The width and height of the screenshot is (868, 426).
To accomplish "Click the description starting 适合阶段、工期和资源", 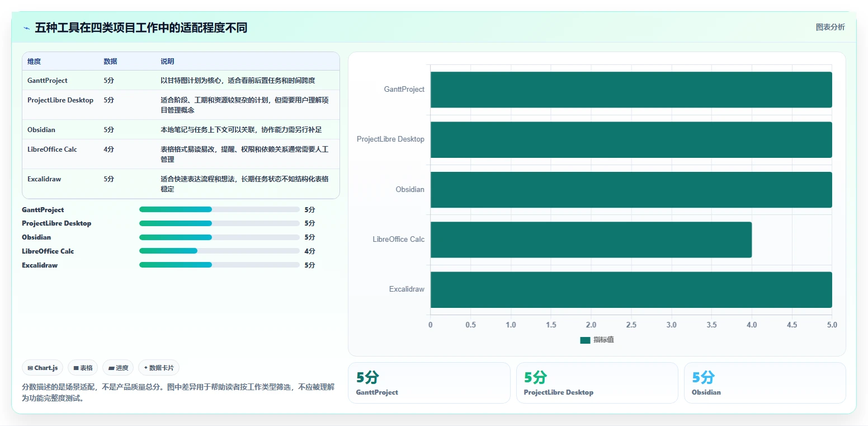I will [x=244, y=105].
